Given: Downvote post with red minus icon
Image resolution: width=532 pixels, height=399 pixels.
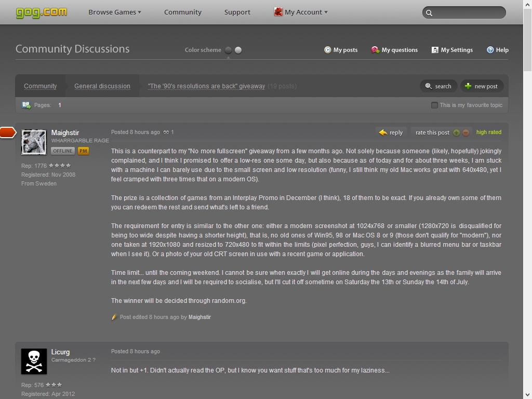Looking at the screenshot, I should coord(466,132).
